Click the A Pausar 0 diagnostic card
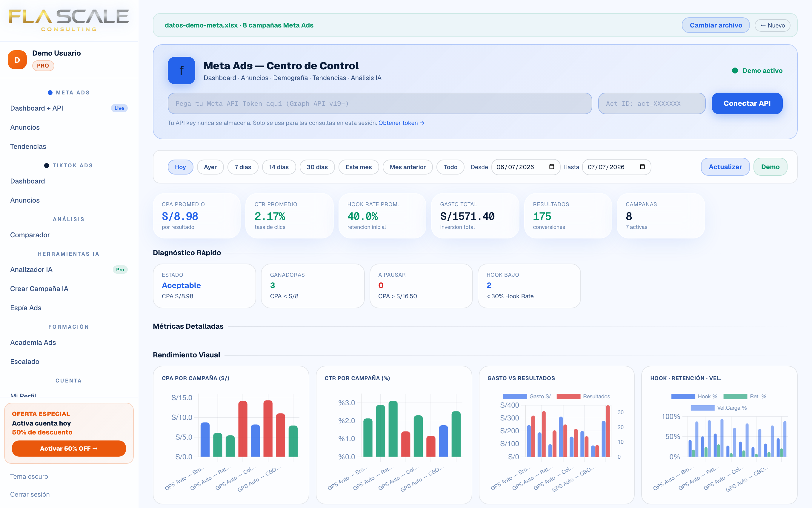Screen dimensions: 812x508 tap(421, 286)
